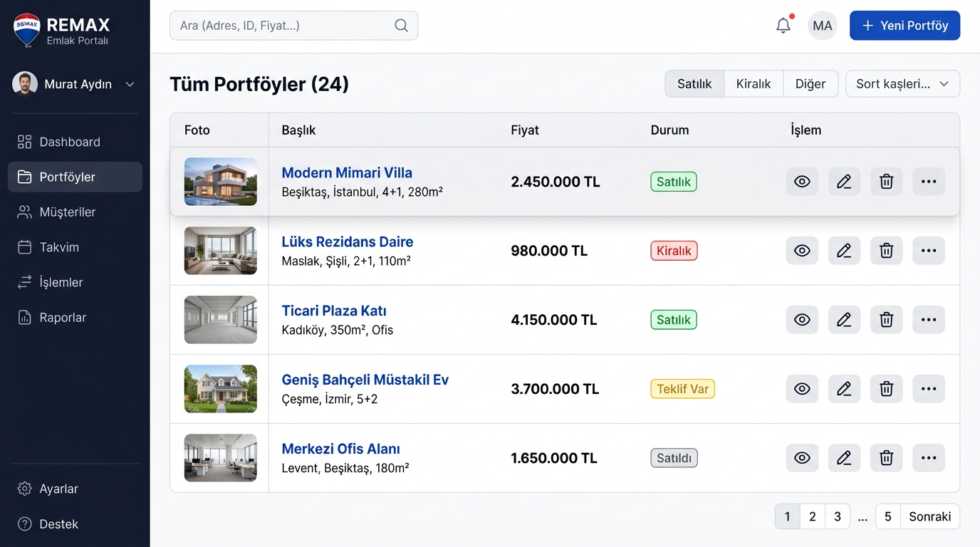Delete the Lüks Rezidans Daire listing
Viewport: 980px width, 547px height.
click(886, 251)
